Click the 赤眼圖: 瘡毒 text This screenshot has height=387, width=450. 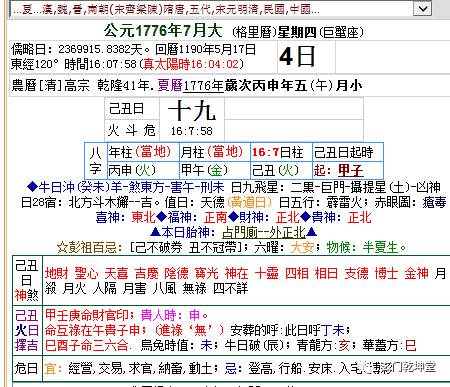410,202
